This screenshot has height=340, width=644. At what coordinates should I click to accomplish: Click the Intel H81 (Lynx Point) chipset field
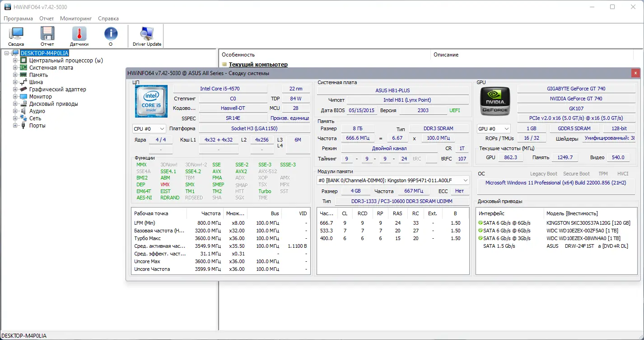coord(407,100)
